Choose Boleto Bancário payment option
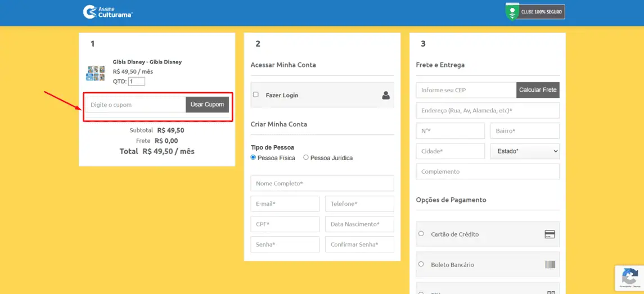The height and width of the screenshot is (294, 644). [421, 264]
